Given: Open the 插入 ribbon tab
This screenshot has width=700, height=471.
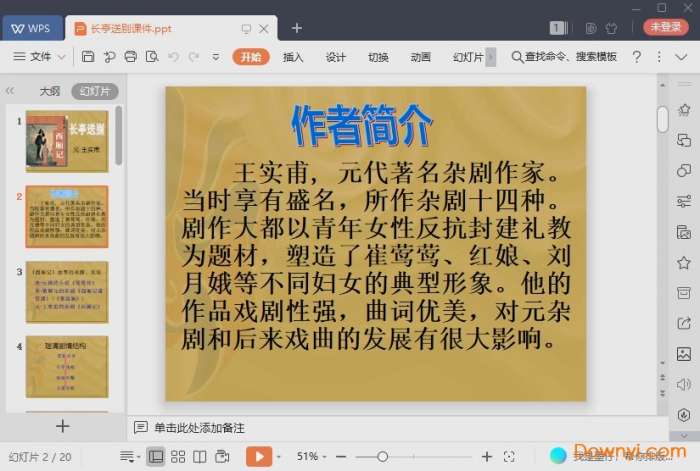Looking at the screenshot, I should point(293,57).
